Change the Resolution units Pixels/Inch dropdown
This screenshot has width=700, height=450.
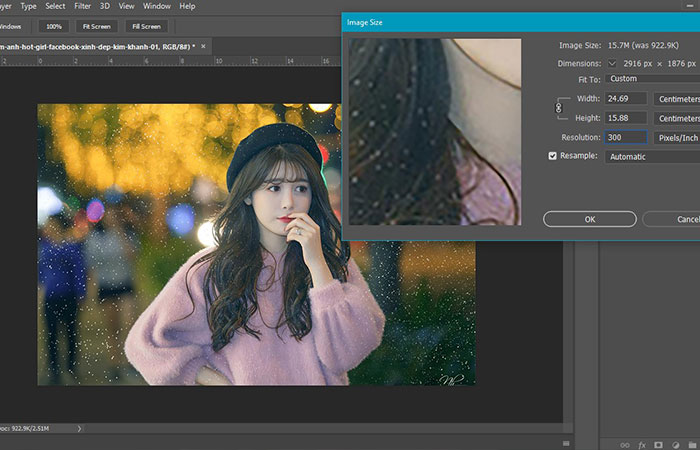point(677,137)
